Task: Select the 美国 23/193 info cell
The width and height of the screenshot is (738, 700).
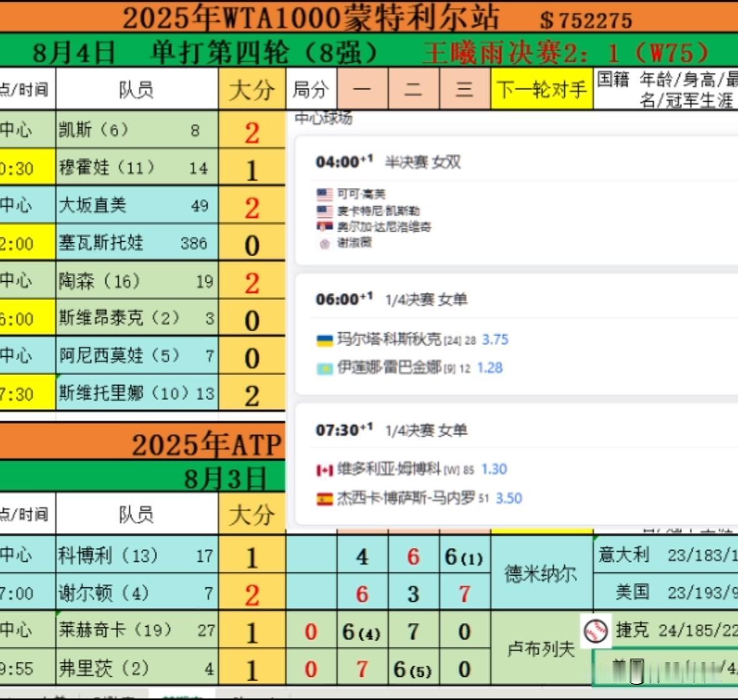Action: point(665,592)
